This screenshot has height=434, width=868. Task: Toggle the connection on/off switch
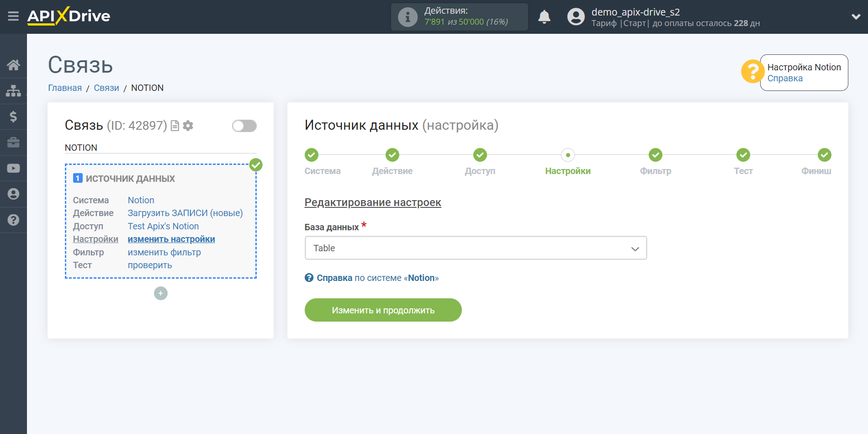click(244, 126)
